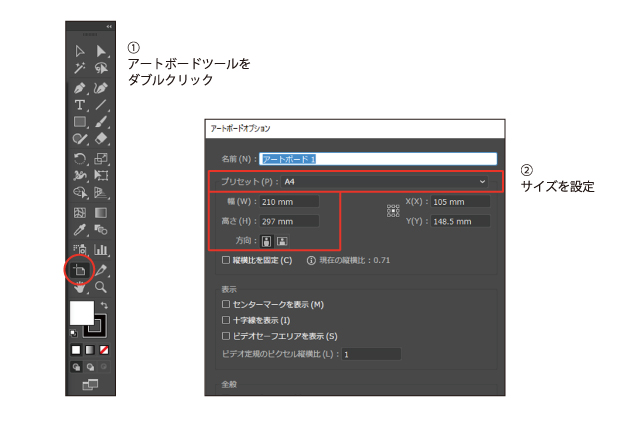Image resolution: width=630 pixels, height=425 pixels.
Task: Set fill to None (red slash)
Action: coord(104,350)
